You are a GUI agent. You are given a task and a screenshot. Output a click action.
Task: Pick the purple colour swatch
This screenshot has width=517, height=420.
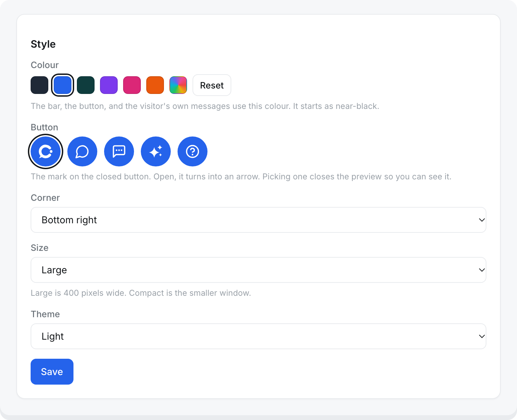[109, 85]
